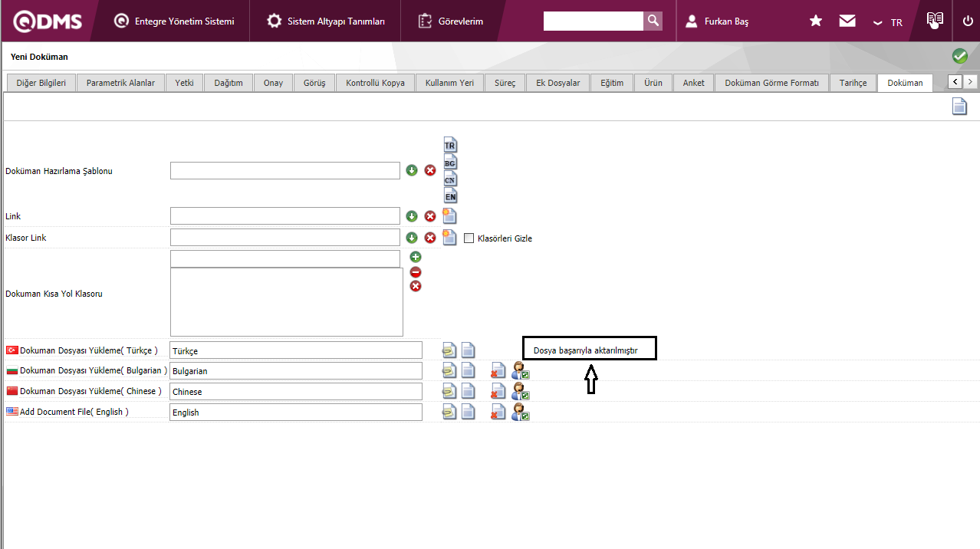Click the search magnifier button
The height and width of the screenshot is (549, 980).
[x=653, y=21]
